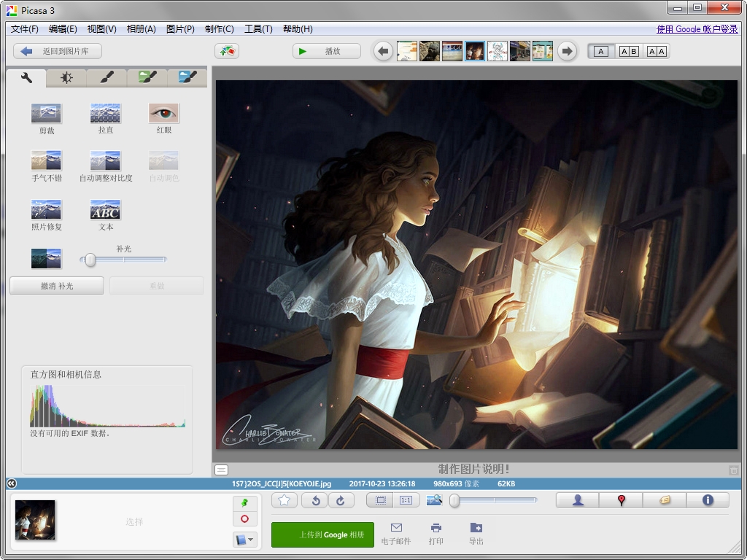
Task: Select the 剪裁 (Crop) tool
Action: coord(46,112)
